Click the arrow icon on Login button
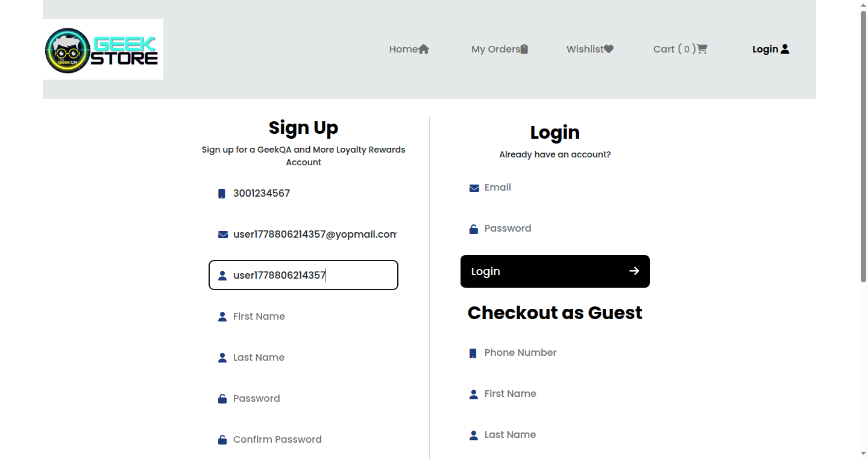The height and width of the screenshot is (459, 868). pos(634,271)
